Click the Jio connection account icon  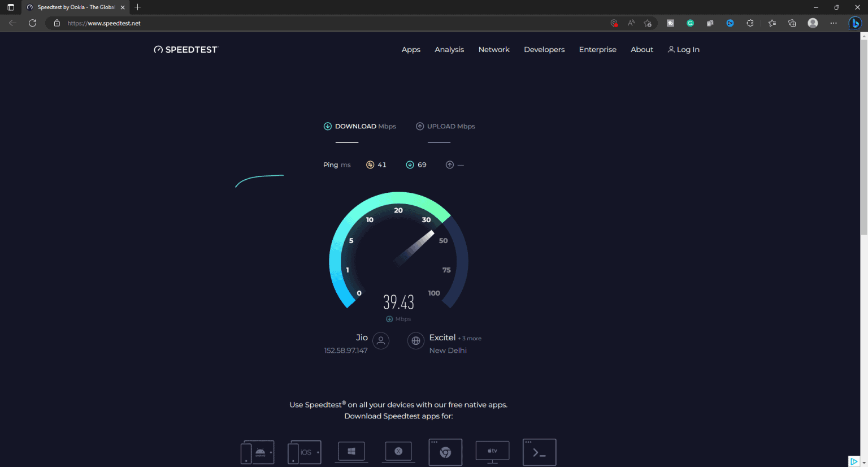380,340
